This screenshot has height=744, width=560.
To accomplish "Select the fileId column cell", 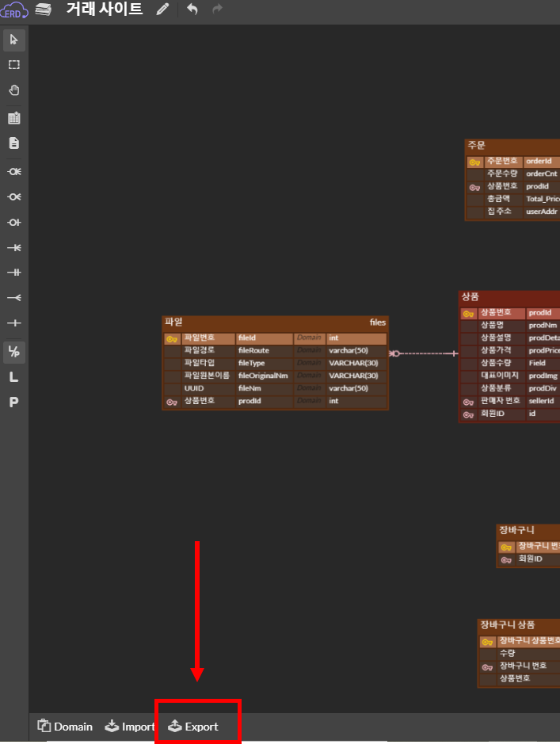I will coord(264,338).
